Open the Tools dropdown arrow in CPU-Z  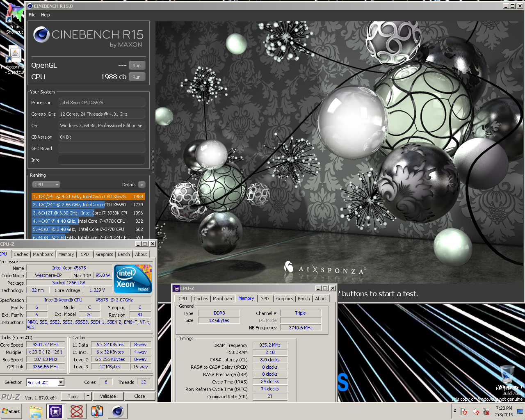pos(88,396)
